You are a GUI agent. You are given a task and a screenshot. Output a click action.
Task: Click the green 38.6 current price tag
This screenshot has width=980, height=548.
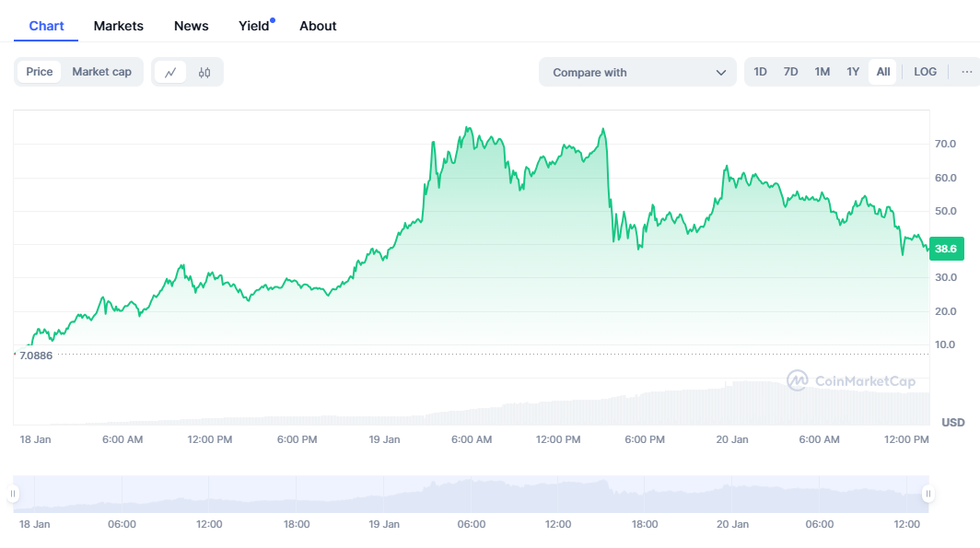pos(945,249)
